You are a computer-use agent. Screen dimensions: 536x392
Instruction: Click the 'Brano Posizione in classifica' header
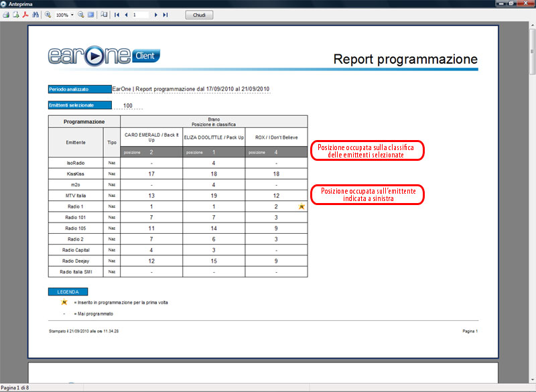(214, 122)
